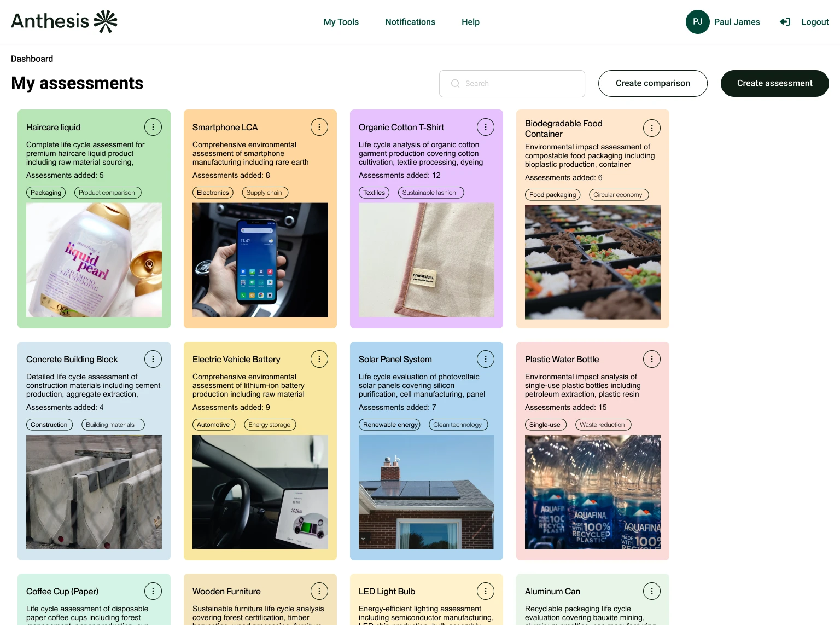Viewport: 840px width, 625px height.
Task: Click the Create comparison button
Action: tap(653, 83)
